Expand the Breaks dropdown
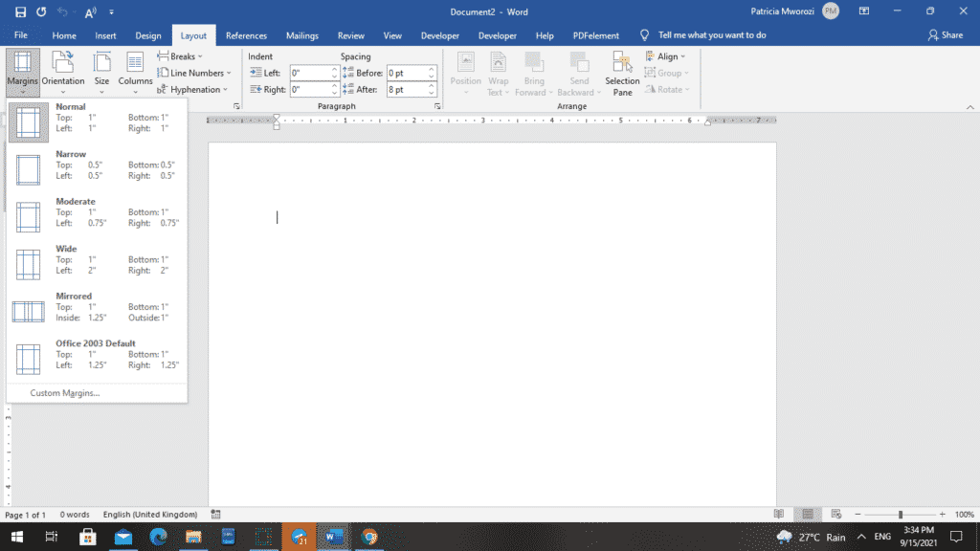 pos(180,55)
